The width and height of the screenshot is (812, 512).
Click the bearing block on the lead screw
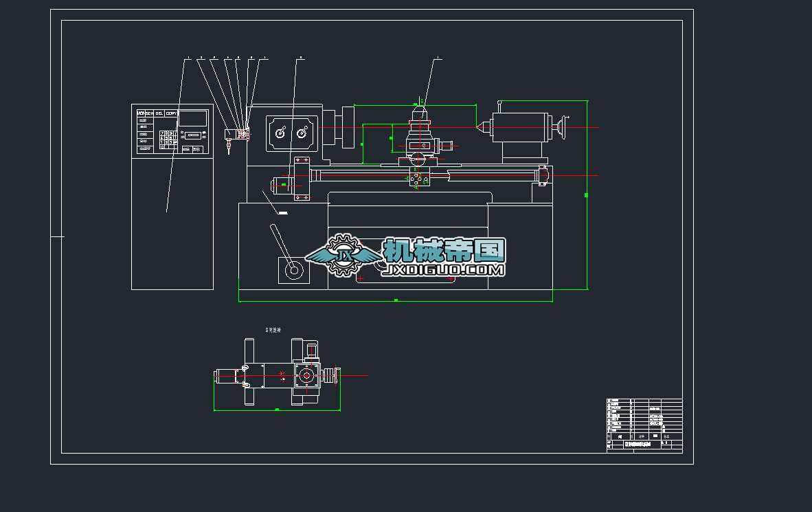click(302, 179)
